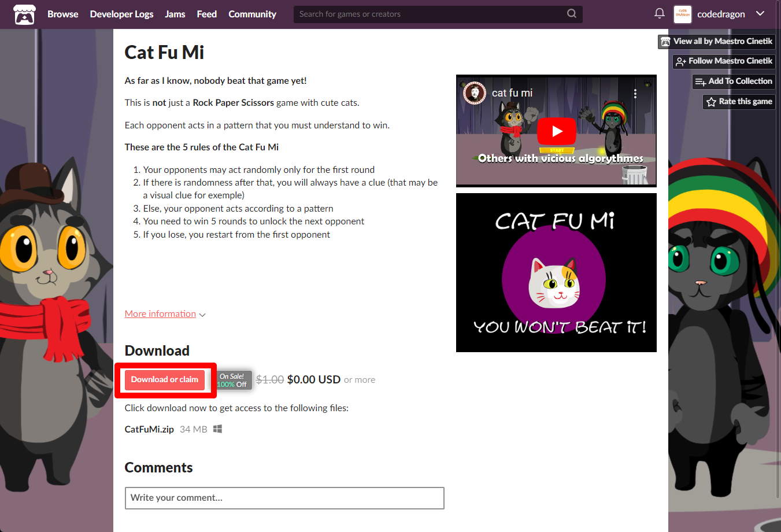Click the Download heading
781x532 pixels.
coord(157,351)
